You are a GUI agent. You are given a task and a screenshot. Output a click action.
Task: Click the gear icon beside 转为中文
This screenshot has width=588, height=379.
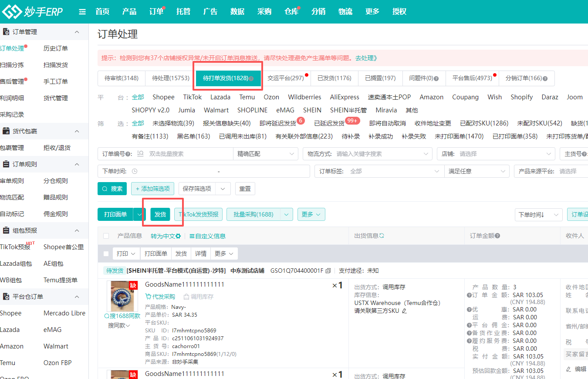coord(178,236)
